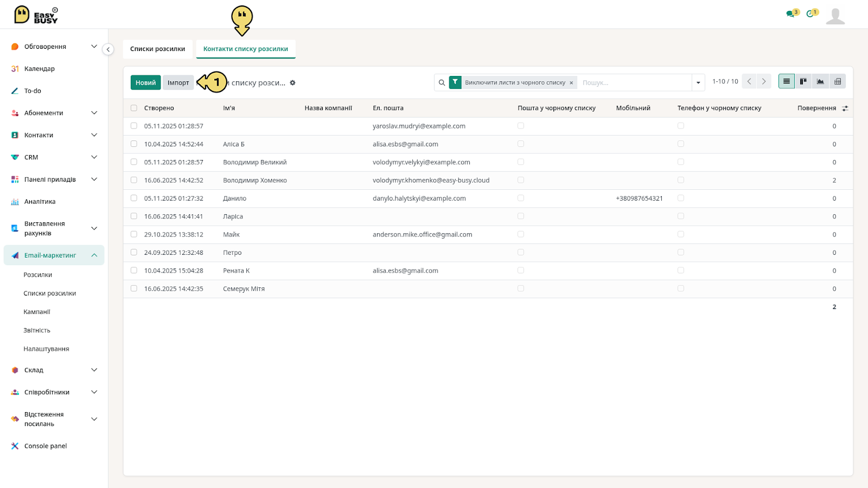The height and width of the screenshot is (488, 868).
Task: Tick the select-all checkbox in the table header
Action: click(x=133, y=108)
